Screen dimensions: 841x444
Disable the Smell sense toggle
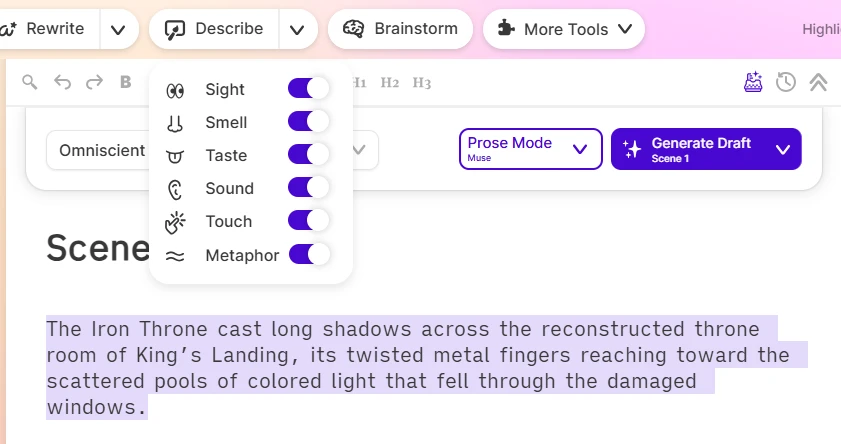pyautogui.click(x=308, y=122)
